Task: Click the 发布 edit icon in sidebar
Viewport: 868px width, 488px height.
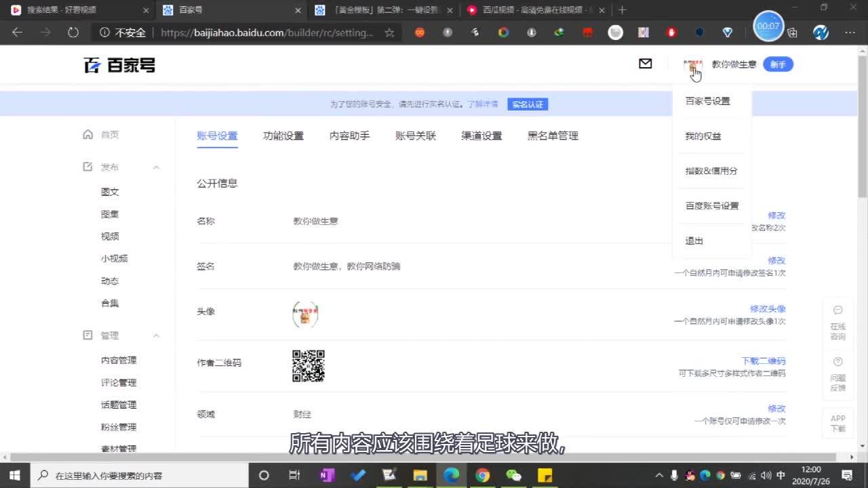Action: coord(87,167)
